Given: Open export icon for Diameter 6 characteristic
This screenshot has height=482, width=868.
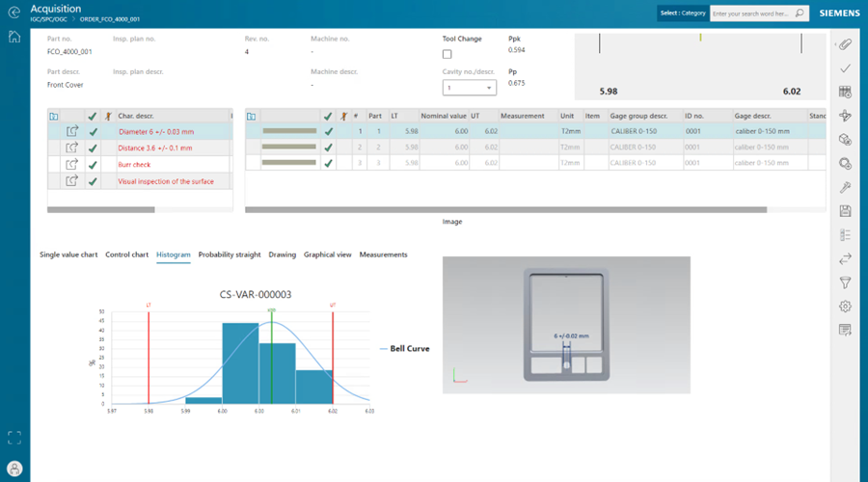Looking at the screenshot, I should pyautogui.click(x=72, y=132).
